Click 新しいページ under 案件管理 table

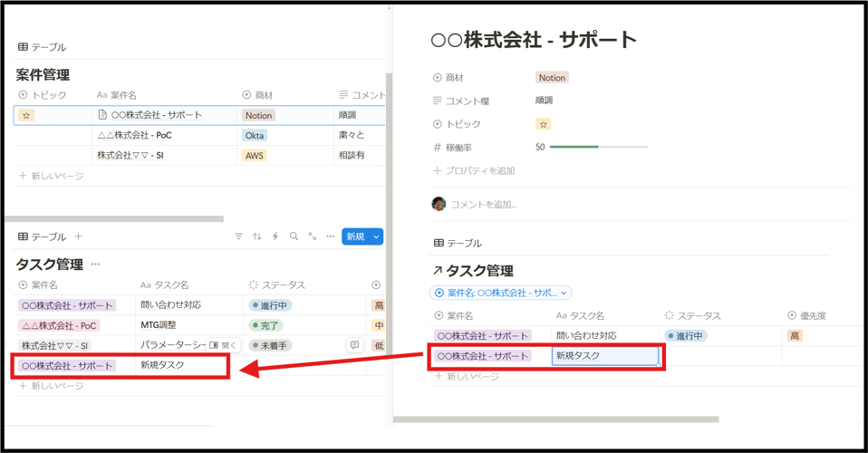coord(52,176)
